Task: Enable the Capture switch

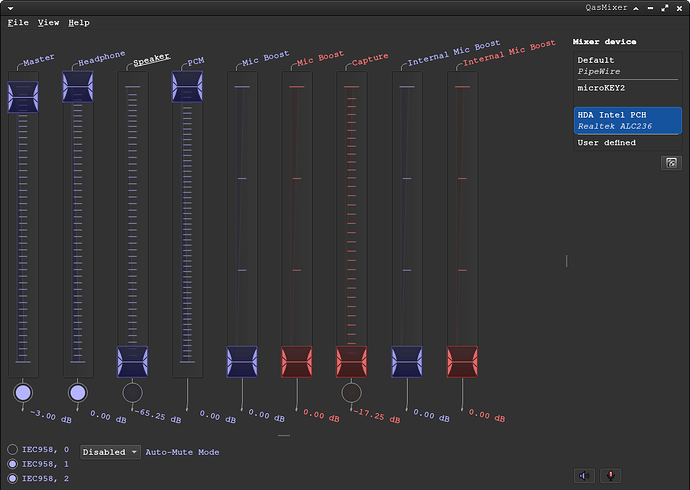Action: (351, 392)
